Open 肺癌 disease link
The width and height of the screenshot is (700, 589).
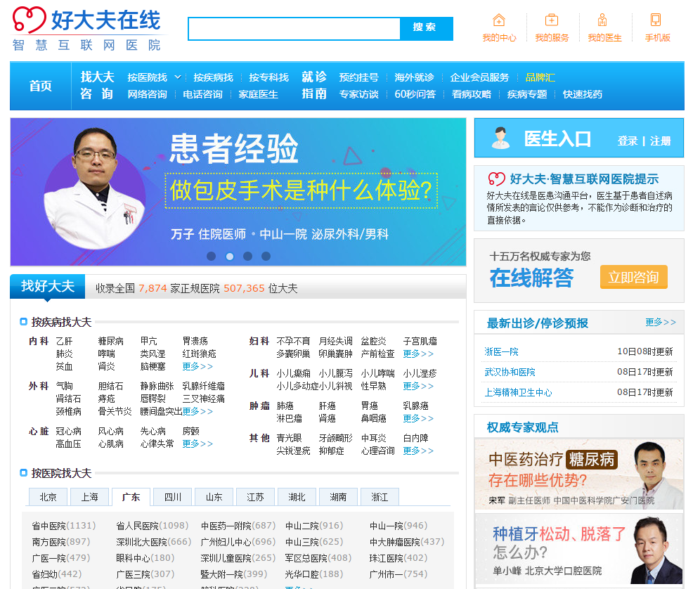coord(285,406)
